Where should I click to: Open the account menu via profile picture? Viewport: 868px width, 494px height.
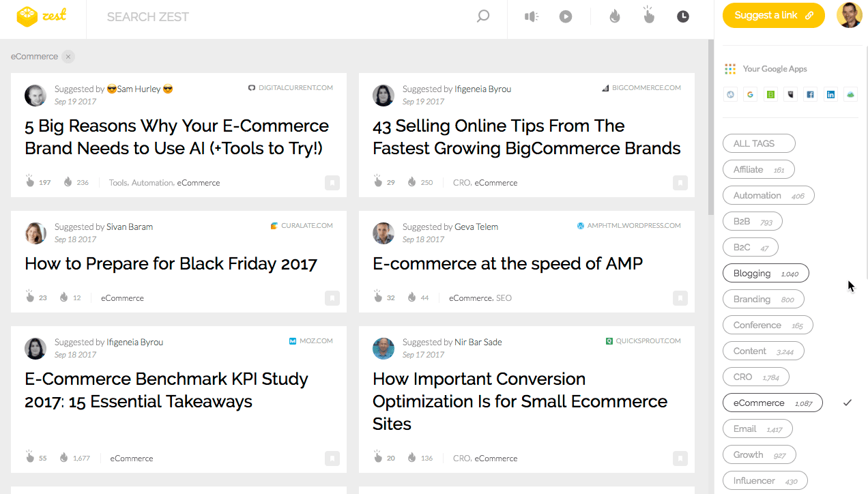[x=850, y=15]
